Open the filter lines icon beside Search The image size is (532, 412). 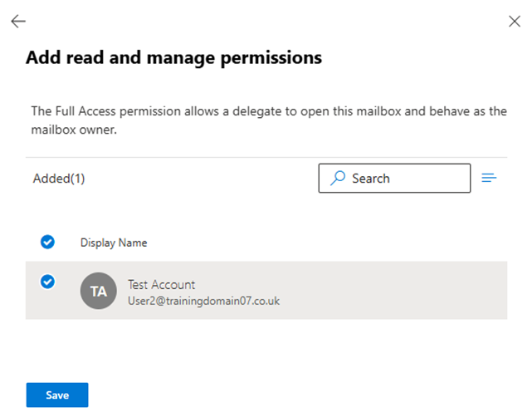tap(489, 178)
